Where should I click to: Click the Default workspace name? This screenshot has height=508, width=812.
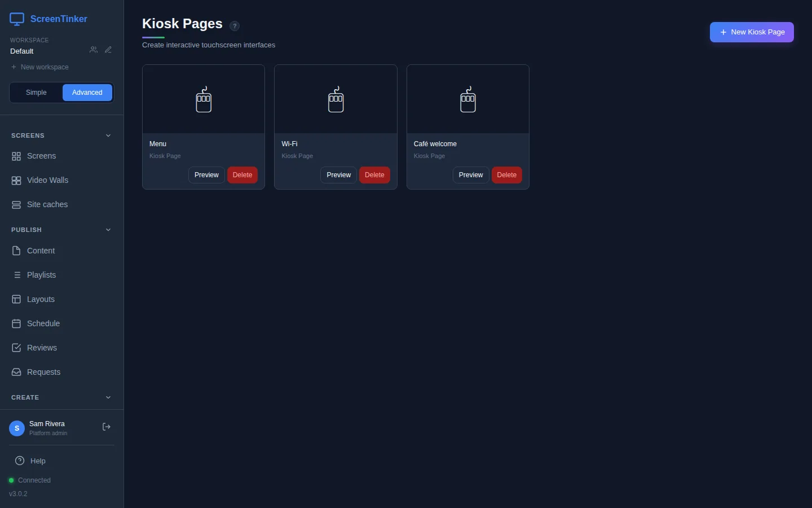22,51
